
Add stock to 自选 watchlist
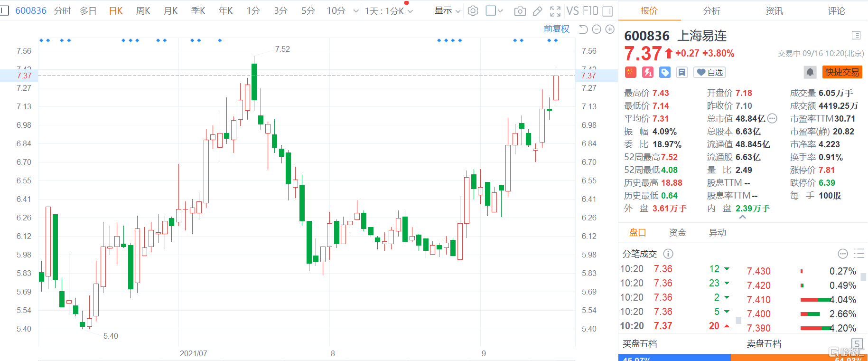tap(709, 72)
